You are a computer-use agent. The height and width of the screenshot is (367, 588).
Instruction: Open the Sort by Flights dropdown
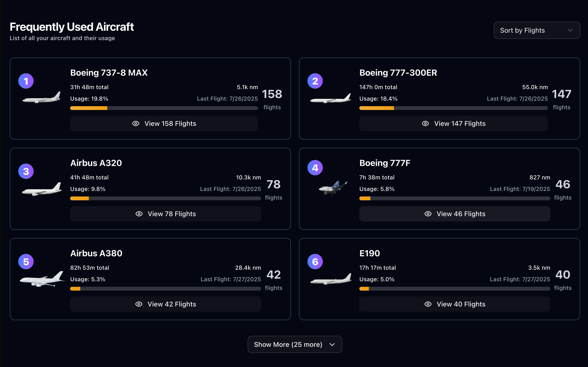(x=537, y=30)
